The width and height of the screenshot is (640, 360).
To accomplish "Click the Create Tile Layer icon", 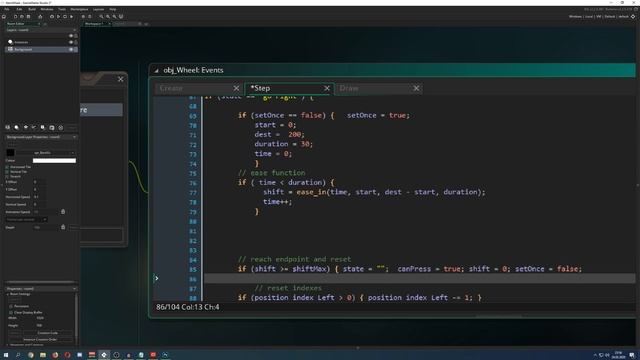I will click(x=26, y=128).
